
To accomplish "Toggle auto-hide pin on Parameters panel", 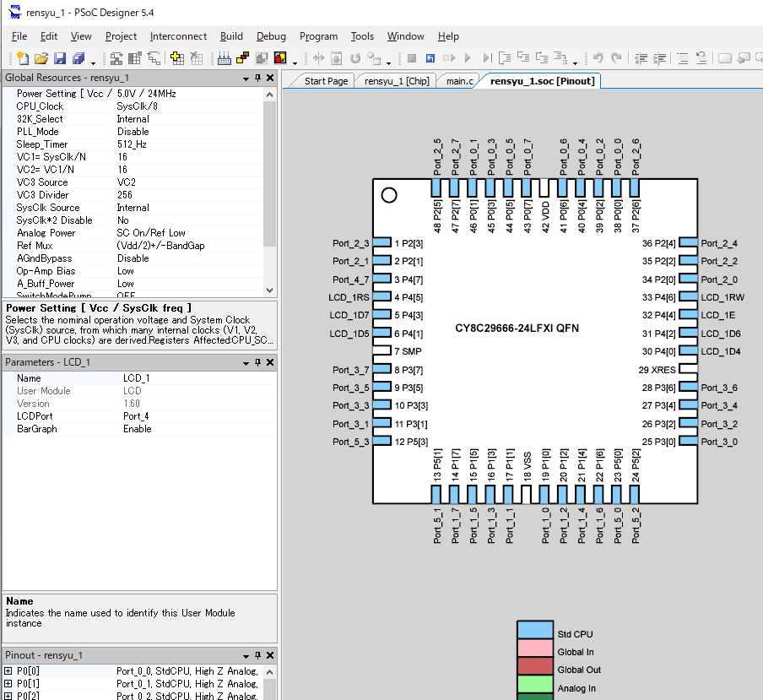I will pos(258,362).
